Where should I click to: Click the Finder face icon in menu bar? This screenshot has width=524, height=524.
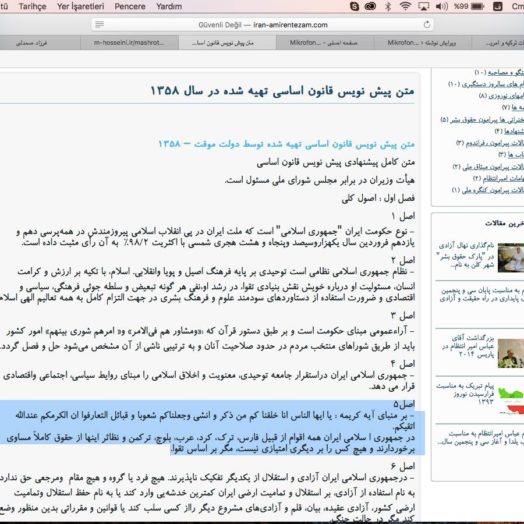[x=498, y=6]
